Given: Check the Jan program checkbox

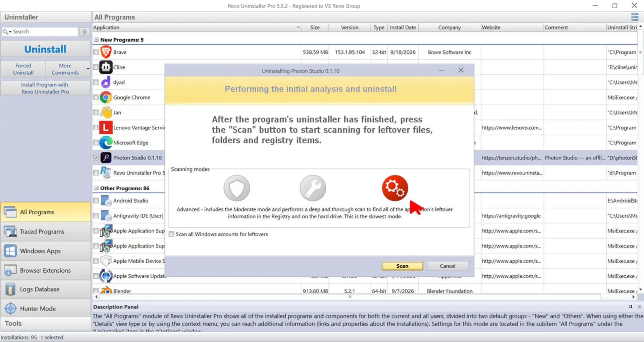Looking at the screenshot, I should coord(96,113).
